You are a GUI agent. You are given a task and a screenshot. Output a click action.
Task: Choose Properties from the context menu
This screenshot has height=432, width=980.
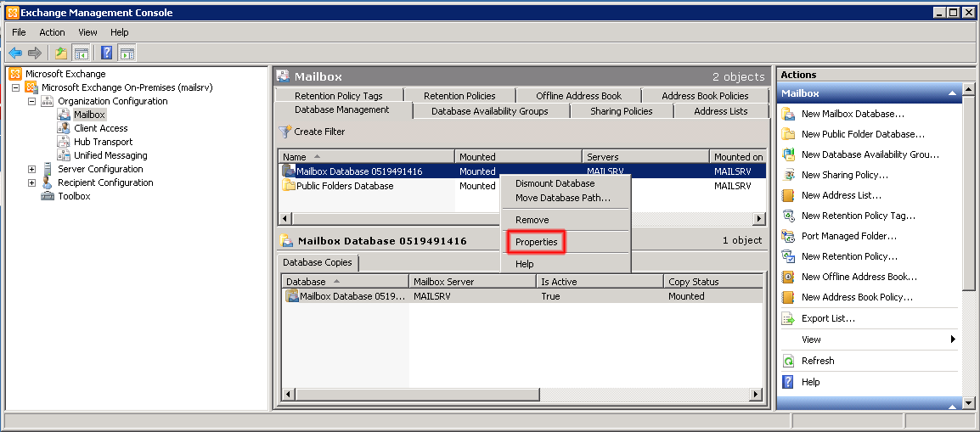pyautogui.click(x=566, y=242)
